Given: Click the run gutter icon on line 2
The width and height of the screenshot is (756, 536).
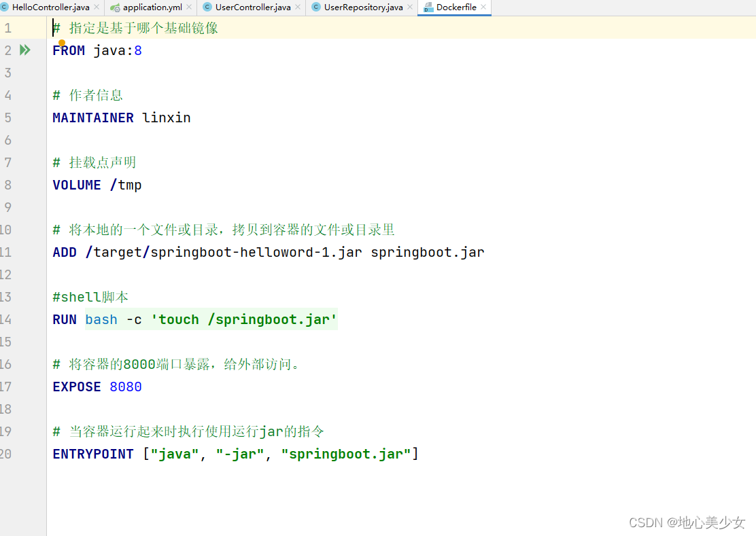Looking at the screenshot, I should (25, 50).
